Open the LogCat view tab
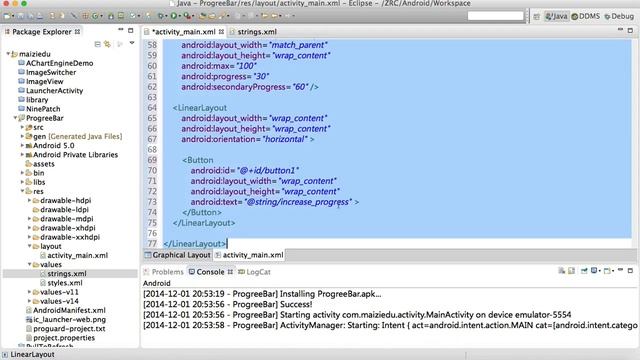Image resolution: width=640 pixels, height=360 pixels. point(254,272)
